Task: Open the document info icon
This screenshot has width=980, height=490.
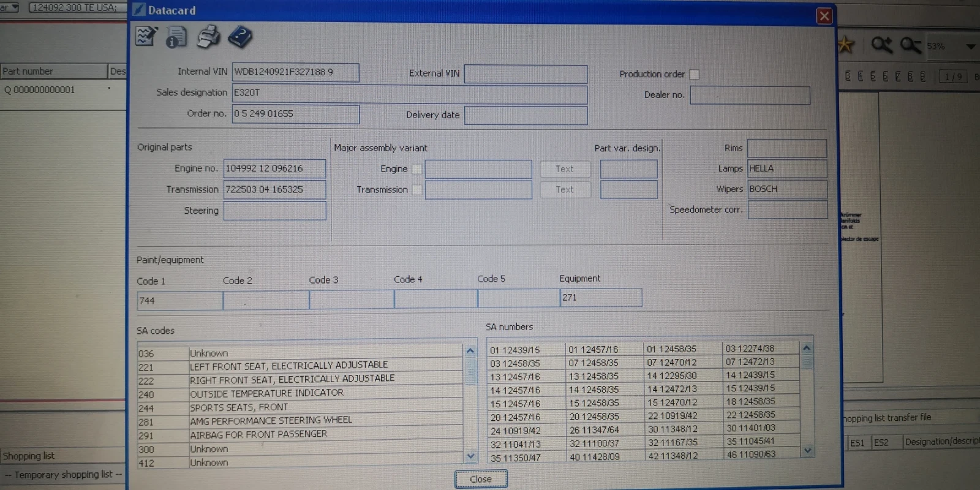Action: point(176,37)
